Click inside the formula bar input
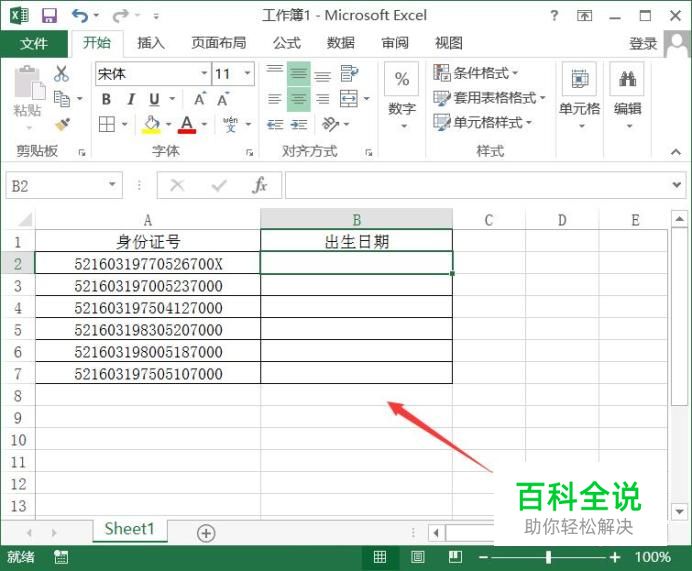 pyautogui.click(x=477, y=185)
